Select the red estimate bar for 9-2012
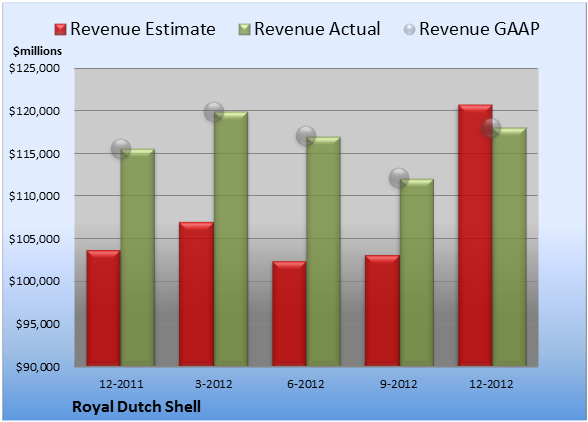The height and width of the screenshot is (422, 588). pyautogui.click(x=382, y=311)
